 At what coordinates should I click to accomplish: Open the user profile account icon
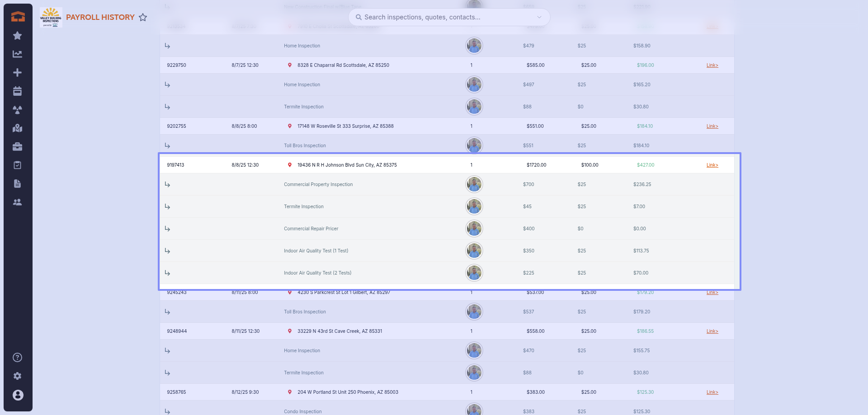click(x=18, y=395)
